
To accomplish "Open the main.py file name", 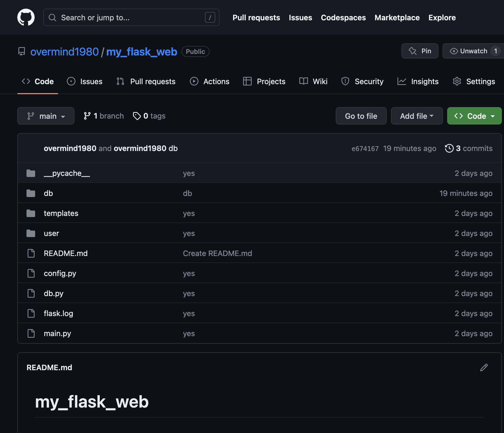I will pyautogui.click(x=57, y=333).
